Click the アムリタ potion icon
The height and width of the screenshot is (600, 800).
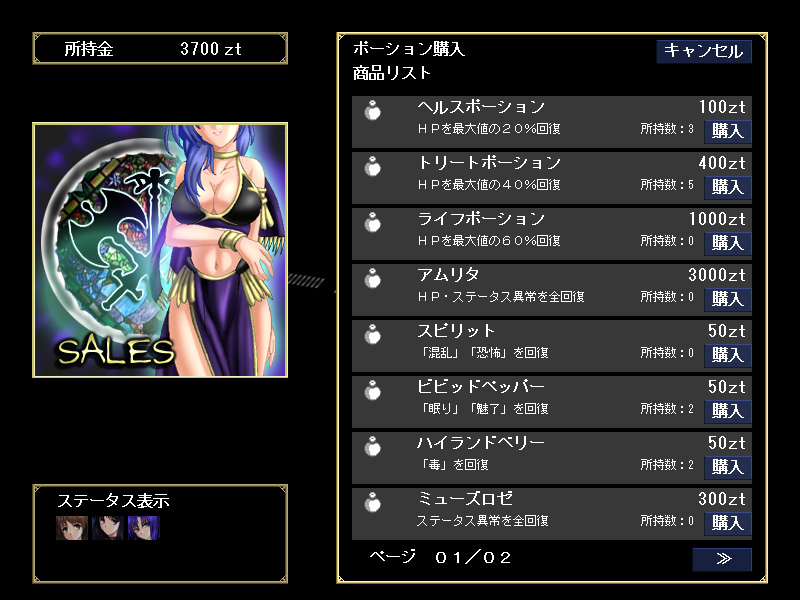click(373, 279)
